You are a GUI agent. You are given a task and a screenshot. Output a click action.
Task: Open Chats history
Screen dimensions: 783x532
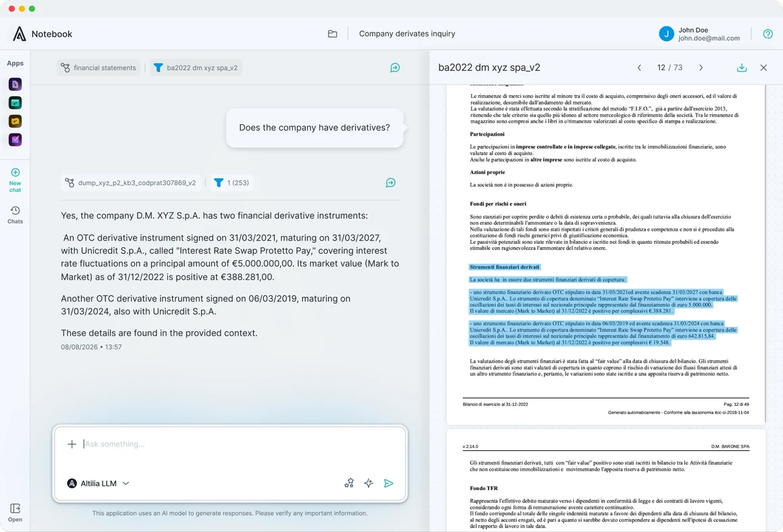pyautogui.click(x=15, y=215)
